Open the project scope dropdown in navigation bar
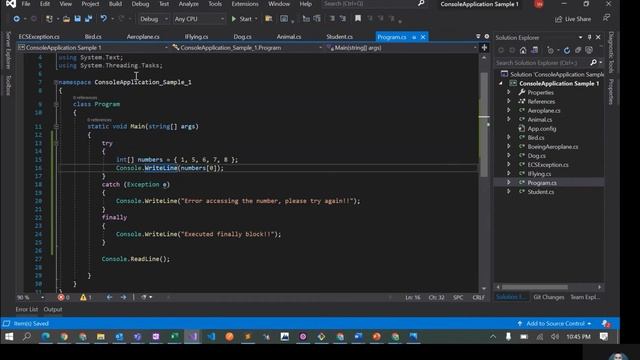640x360 pixels. [x=93, y=48]
